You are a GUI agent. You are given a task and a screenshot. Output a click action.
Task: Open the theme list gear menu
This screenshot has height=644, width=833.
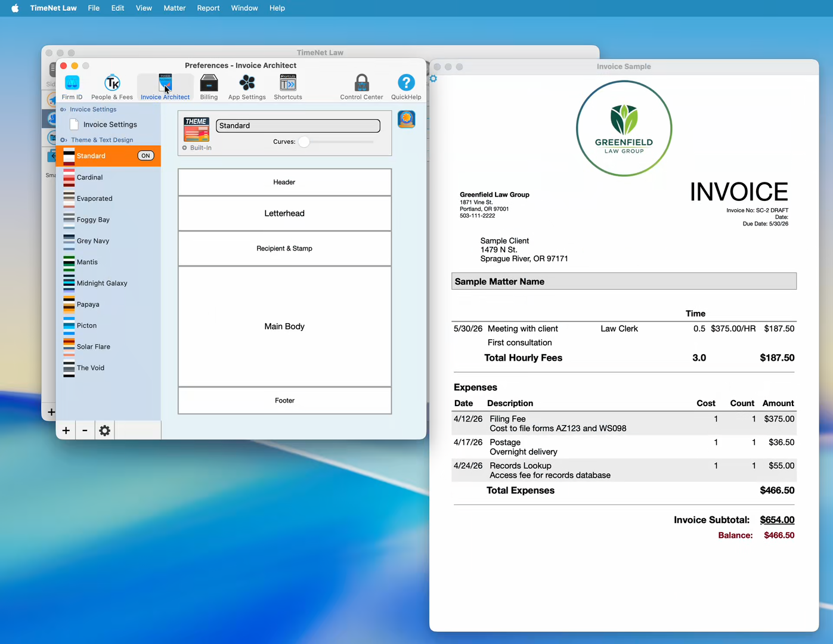104,431
